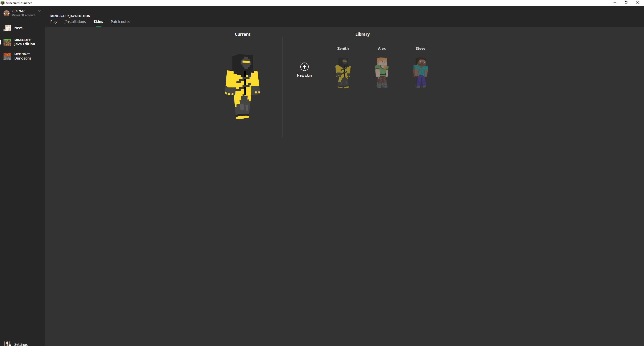
Task: Switch to the Play tab
Action: (x=54, y=22)
